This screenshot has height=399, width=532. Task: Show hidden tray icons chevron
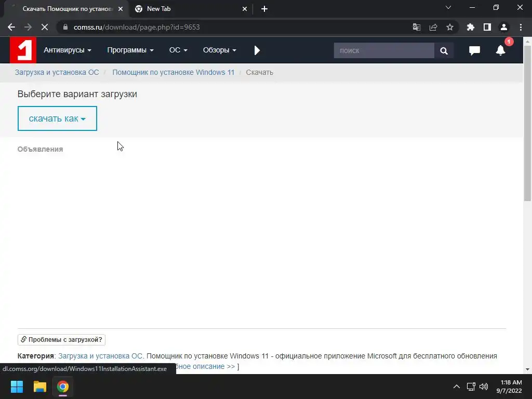(x=457, y=387)
